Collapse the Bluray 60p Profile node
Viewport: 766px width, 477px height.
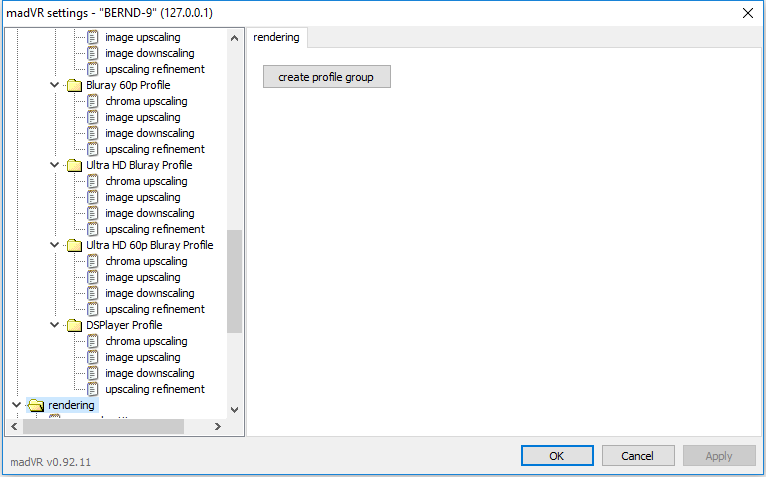pos(55,85)
